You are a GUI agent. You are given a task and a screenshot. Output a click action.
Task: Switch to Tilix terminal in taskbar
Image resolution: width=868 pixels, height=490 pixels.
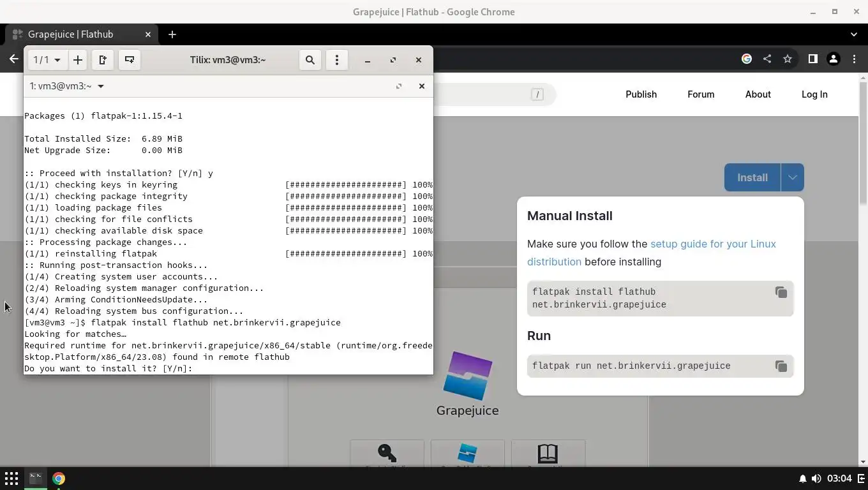pyautogui.click(x=36, y=479)
